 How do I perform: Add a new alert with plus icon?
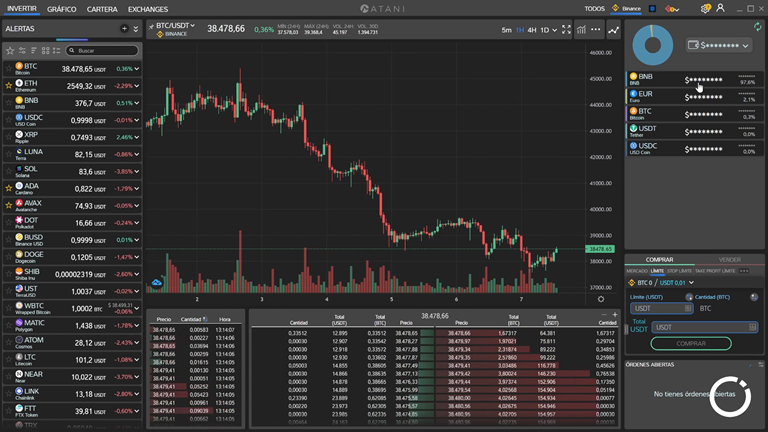click(124, 29)
